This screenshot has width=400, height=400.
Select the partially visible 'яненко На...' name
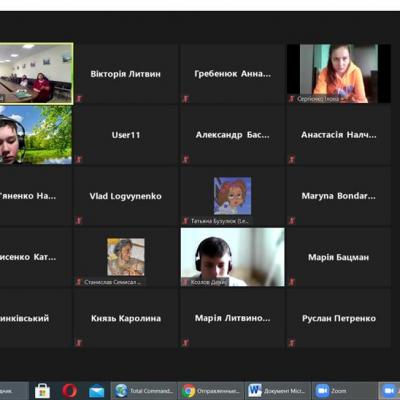click(x=28, y=196)
